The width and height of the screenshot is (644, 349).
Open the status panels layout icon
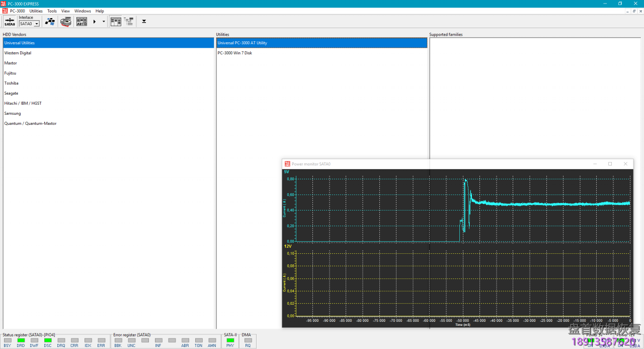115,21
